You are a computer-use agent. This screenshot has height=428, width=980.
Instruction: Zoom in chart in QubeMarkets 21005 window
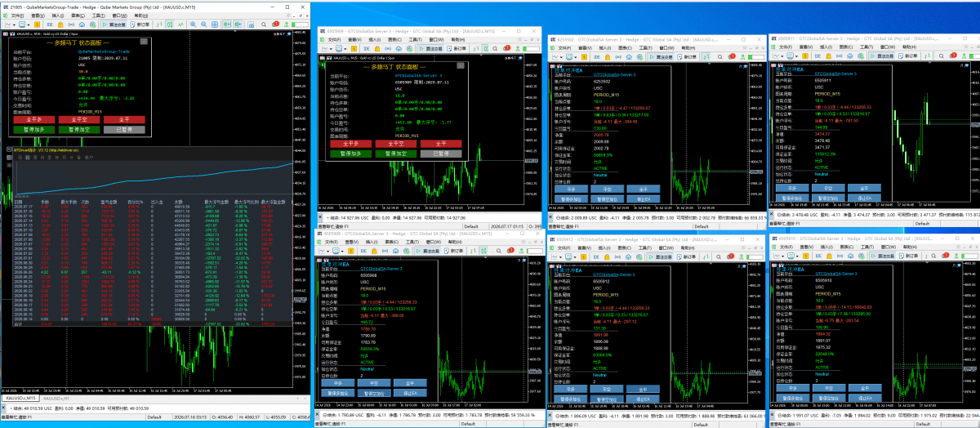[x=193, y=25]
